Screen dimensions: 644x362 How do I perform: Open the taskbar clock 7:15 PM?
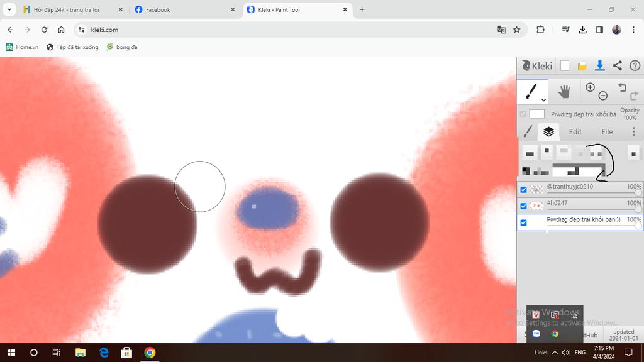click(x=604, y=353)
